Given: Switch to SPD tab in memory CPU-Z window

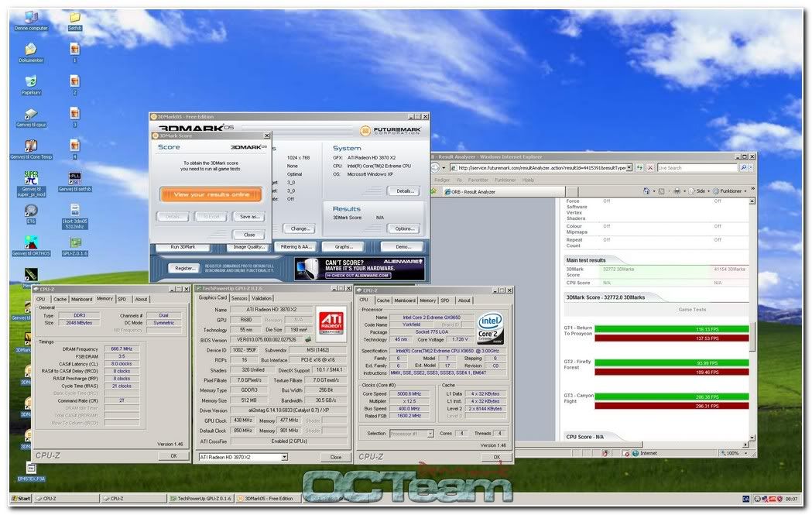Looking at the screenshot, I should click(x=122, y=299).
